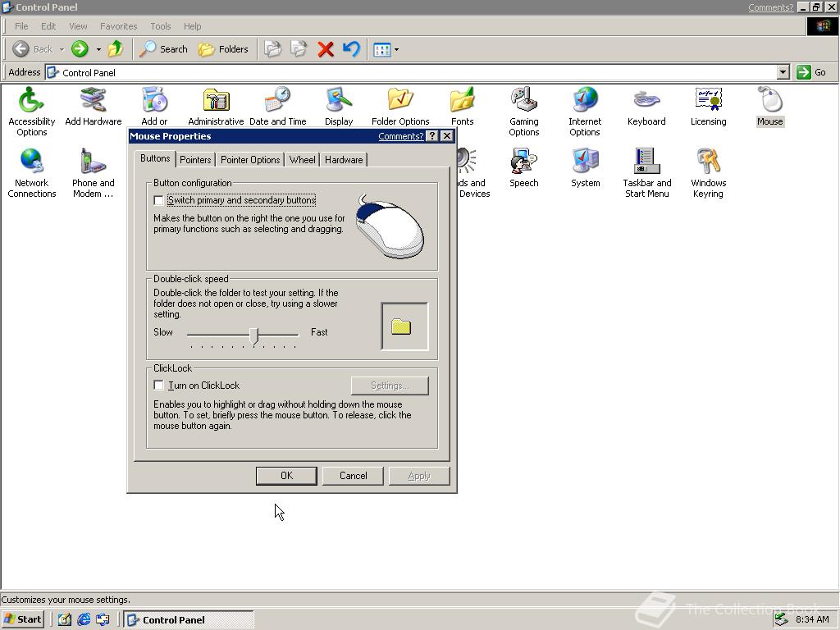Image resolution: width=840 pixels, height=630 pixels.
Task: Turn on ClickLock checkbox
Action: tap(158, 386)
